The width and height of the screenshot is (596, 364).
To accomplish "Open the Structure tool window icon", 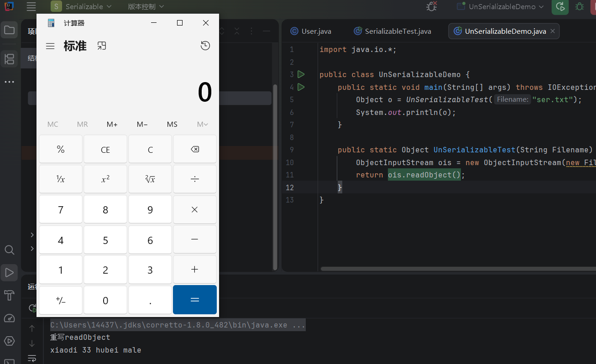I will point(9,58).
